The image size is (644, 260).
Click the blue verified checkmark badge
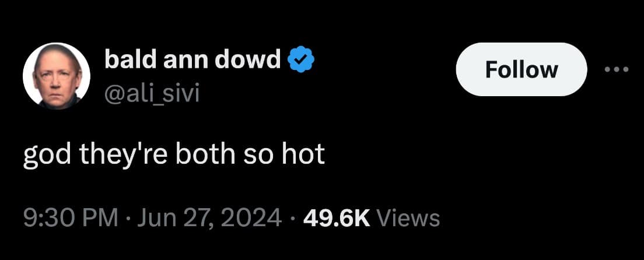300,59
